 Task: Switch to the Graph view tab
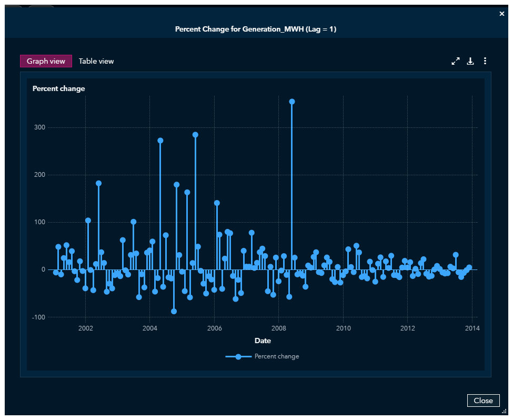(x=46, y=61)
